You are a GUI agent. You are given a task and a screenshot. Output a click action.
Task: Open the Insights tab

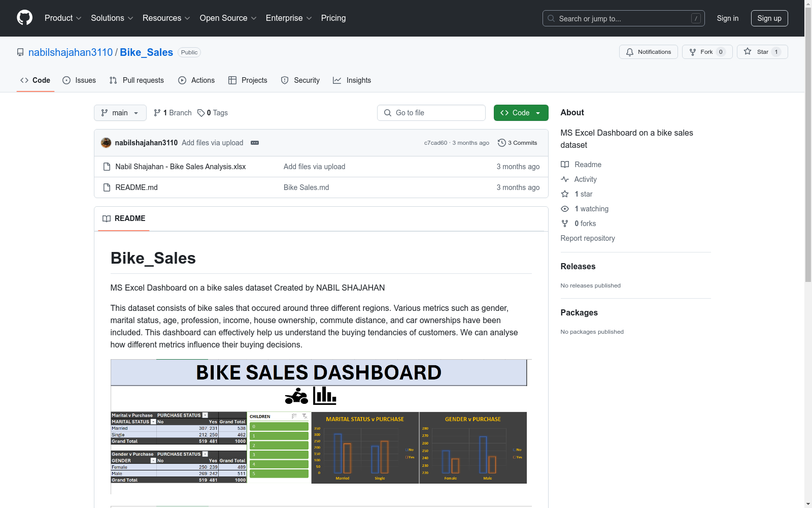tap(352, 80)
